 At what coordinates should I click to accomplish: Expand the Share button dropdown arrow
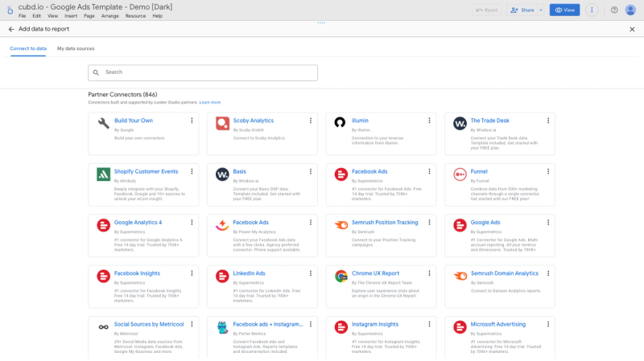(541, 10)
